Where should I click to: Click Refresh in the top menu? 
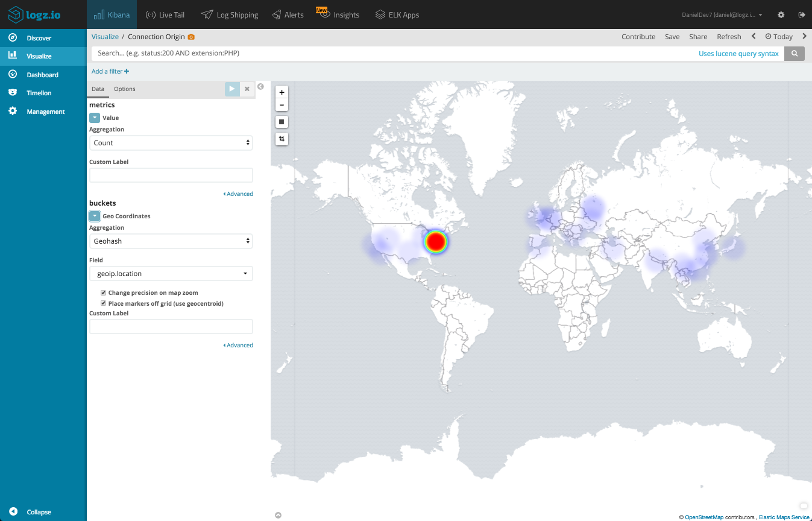729,37
